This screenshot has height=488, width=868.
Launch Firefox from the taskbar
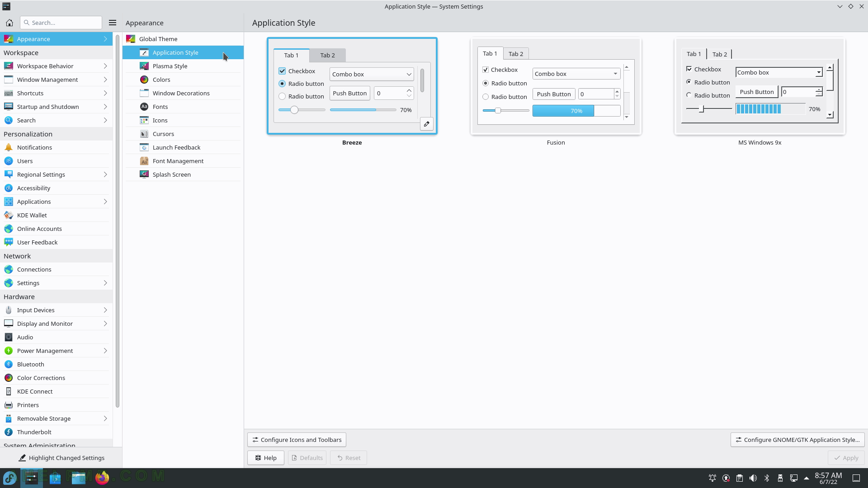coord(102,478)
